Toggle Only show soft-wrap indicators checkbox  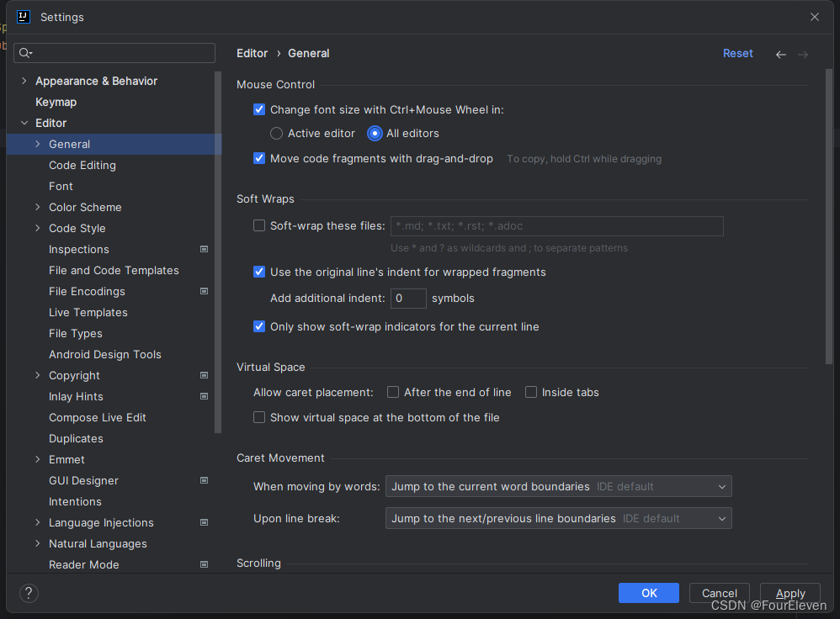point(259,326)
